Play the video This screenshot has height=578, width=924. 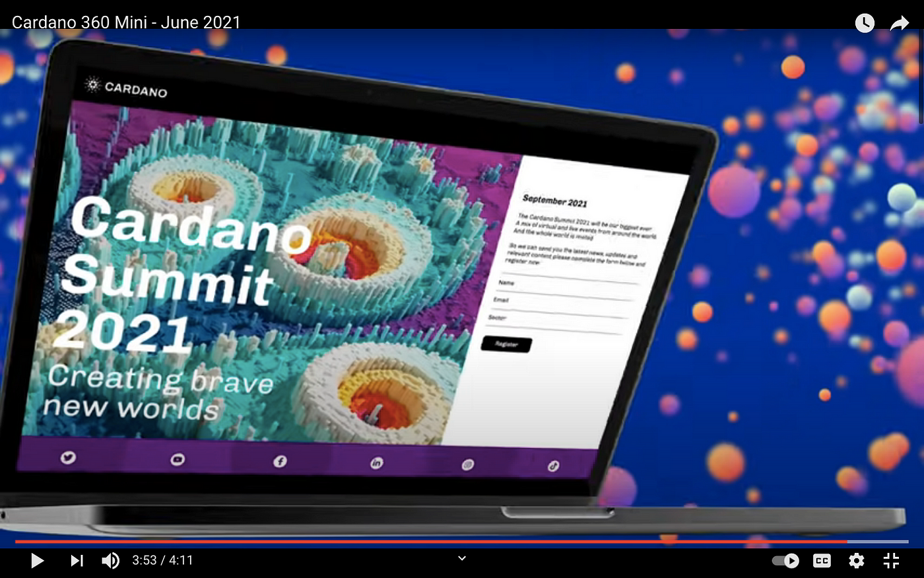pyautogui.click(x=38, y=561)
